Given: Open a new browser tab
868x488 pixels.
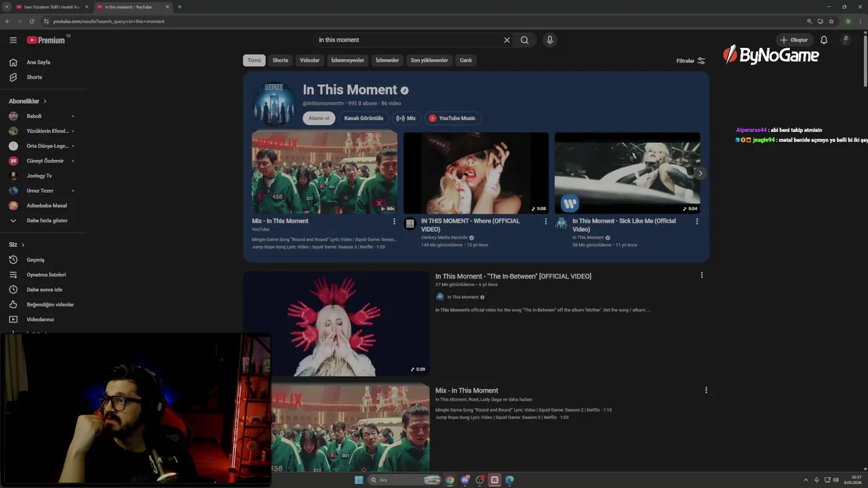Looking at the screenshot, I should coord(179,7).
